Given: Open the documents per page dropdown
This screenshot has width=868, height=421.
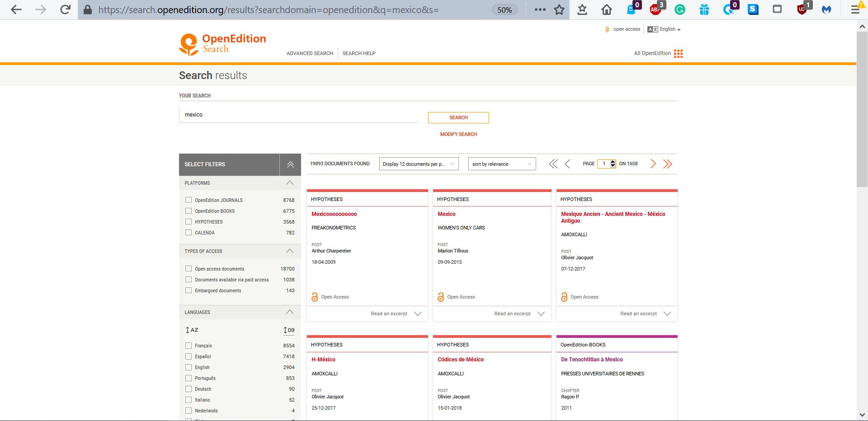Looking at the screenshot, I should [x=419, y=164].
